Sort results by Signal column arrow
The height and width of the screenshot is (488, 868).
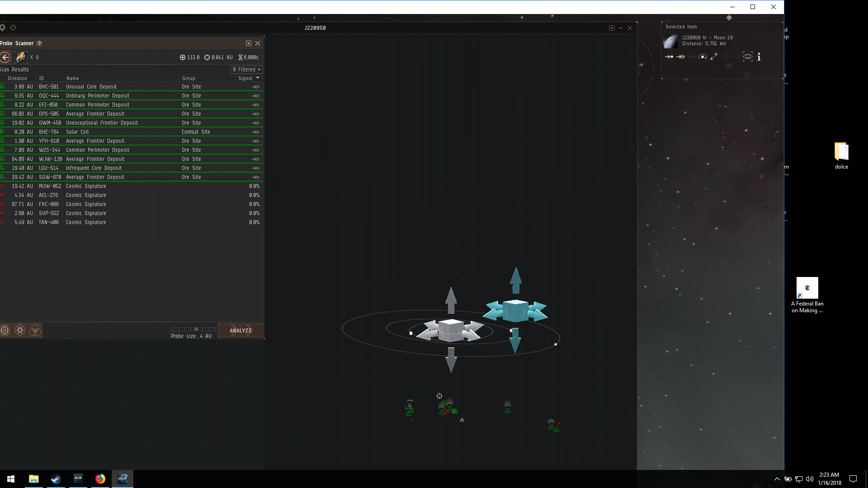pos(258,78)
